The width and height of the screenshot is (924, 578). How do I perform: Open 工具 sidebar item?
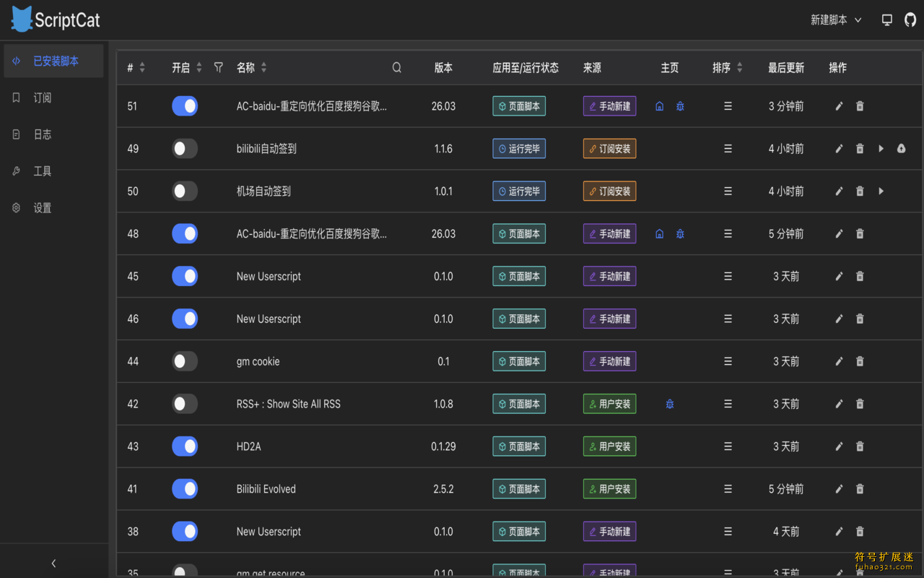[53, 171]
